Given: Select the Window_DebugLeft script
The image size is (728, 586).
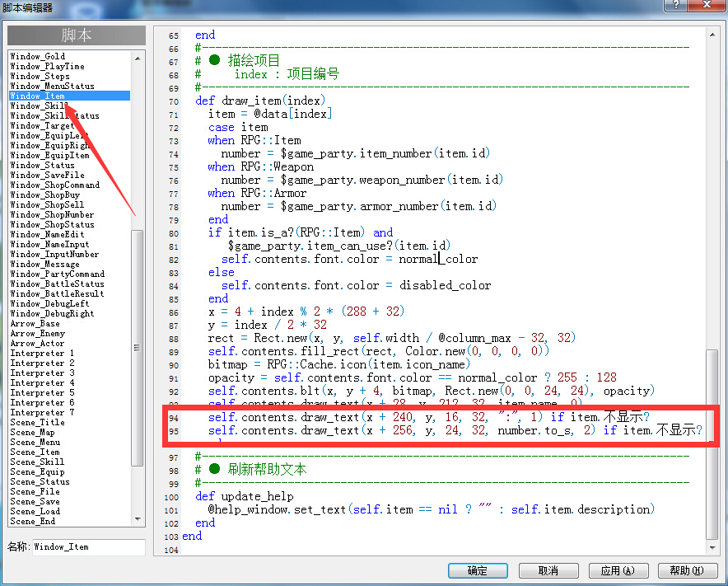Looking at the screenshot, I should [x=49, y=303].
